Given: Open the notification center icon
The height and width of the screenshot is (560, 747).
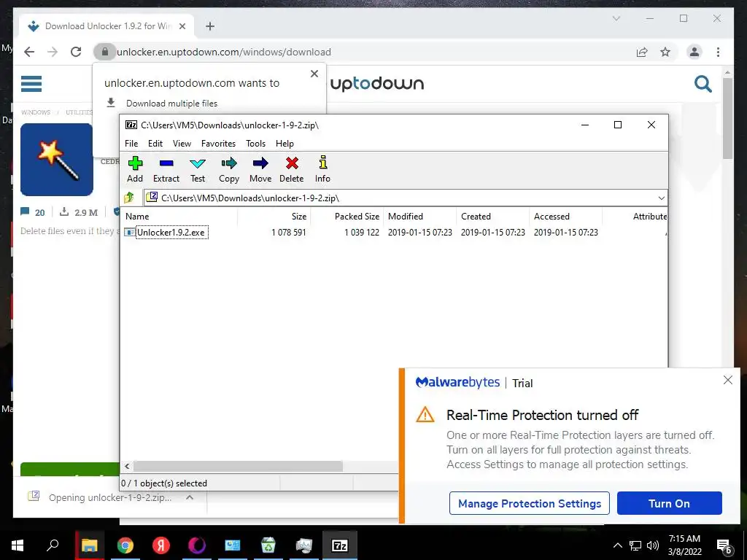Looking at the screenshot, I should click(724, 545).
